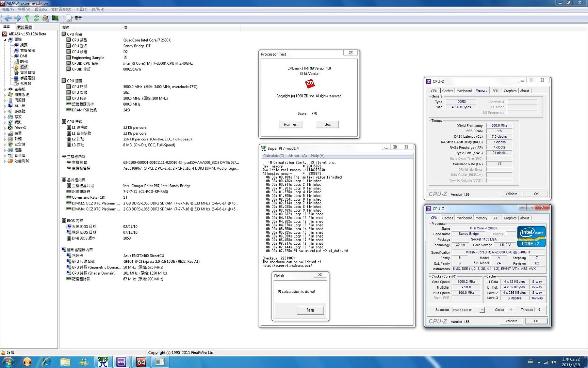Expand the DirectX tree node
The image size is (588, 368).
5,128
